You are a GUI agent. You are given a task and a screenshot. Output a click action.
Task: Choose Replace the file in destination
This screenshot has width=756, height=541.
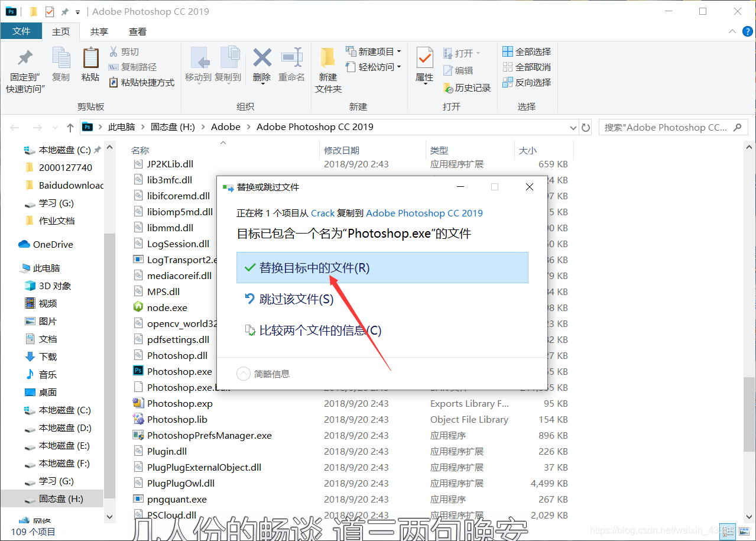[382, 268]
